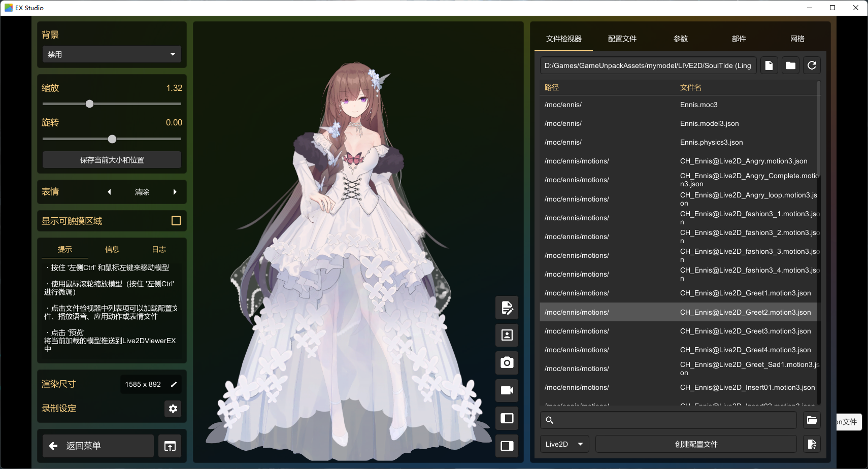The image size is (868, 469).
Task: Select Ennis.model3.json row
Action: [679, 123]
